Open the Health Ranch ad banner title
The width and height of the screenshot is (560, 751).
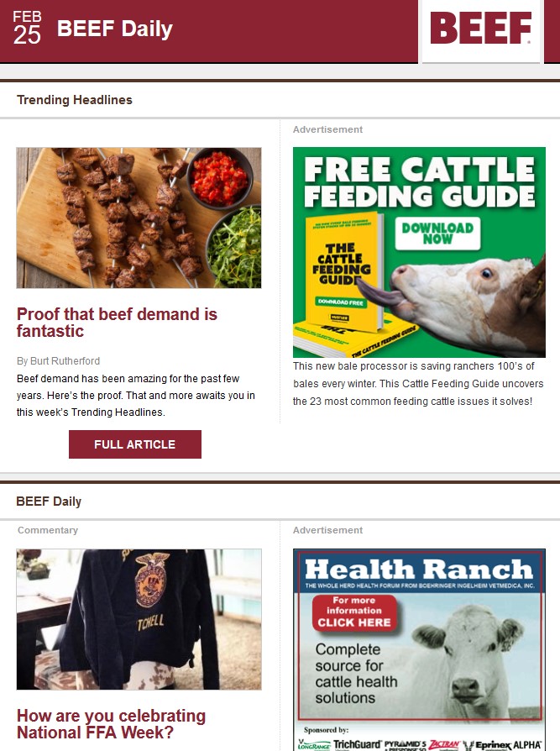[419, 570]
